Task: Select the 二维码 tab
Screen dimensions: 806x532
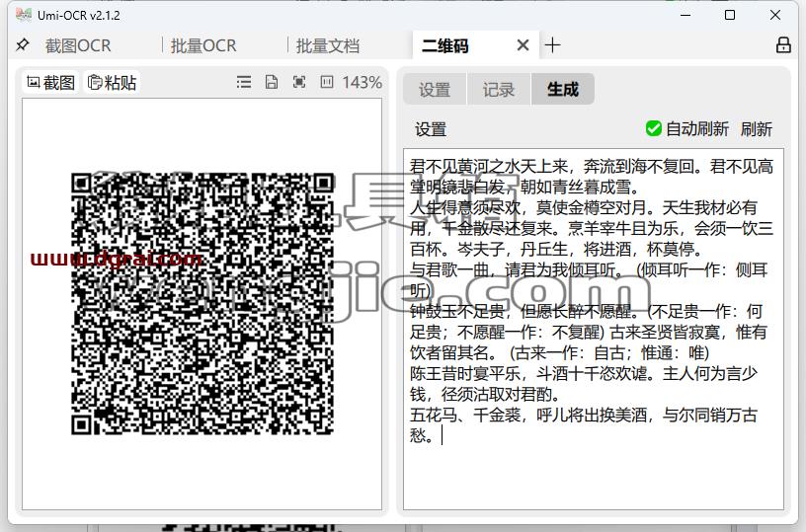Action: click(445, 45)
